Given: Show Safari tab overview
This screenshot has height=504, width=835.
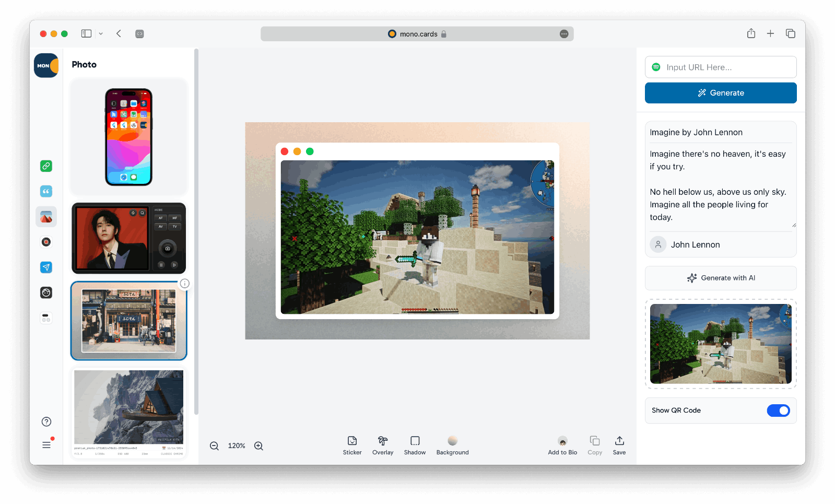Looking at the screenshot, I should point(791,33).
